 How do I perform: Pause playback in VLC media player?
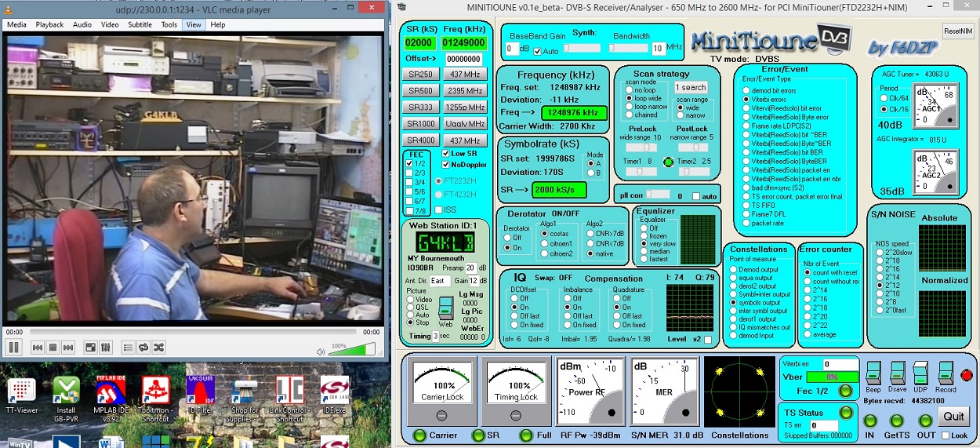(x=13, y=347)
